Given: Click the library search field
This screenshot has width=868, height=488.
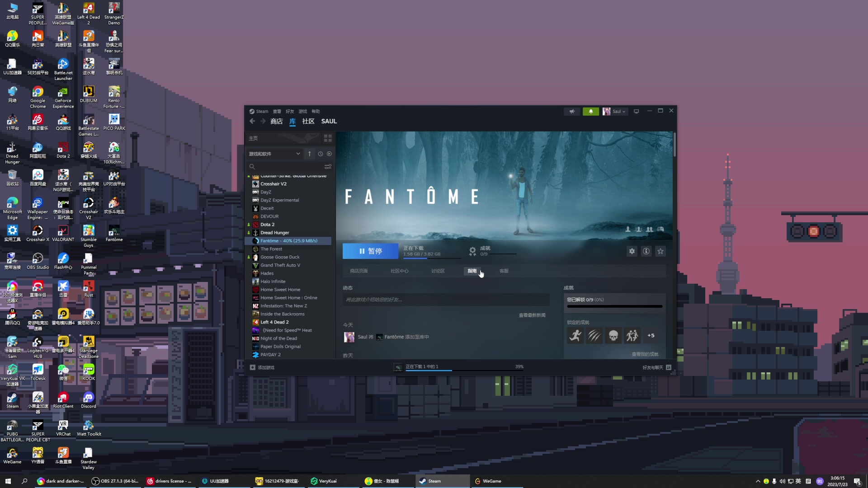Looking at the screenshot, I should [285, 166].
